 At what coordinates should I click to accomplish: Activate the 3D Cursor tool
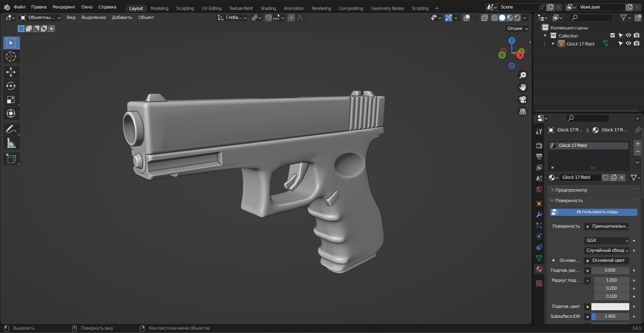(x=11, y=56)
